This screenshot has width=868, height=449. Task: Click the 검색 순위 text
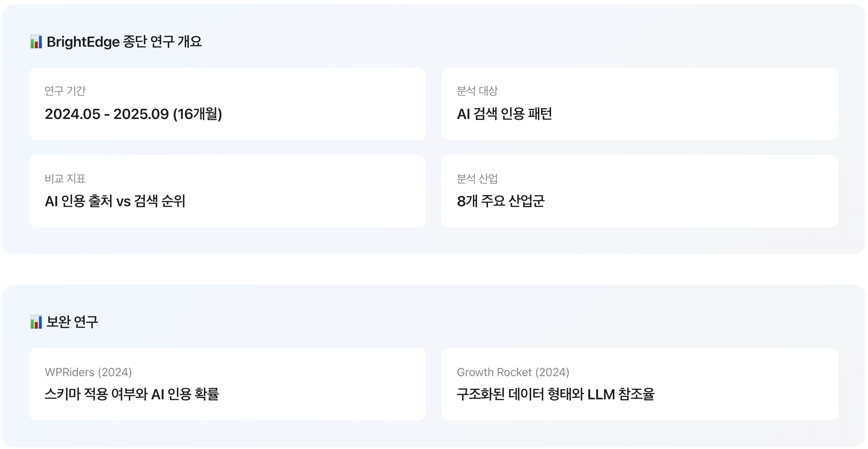tap(160, 201)
